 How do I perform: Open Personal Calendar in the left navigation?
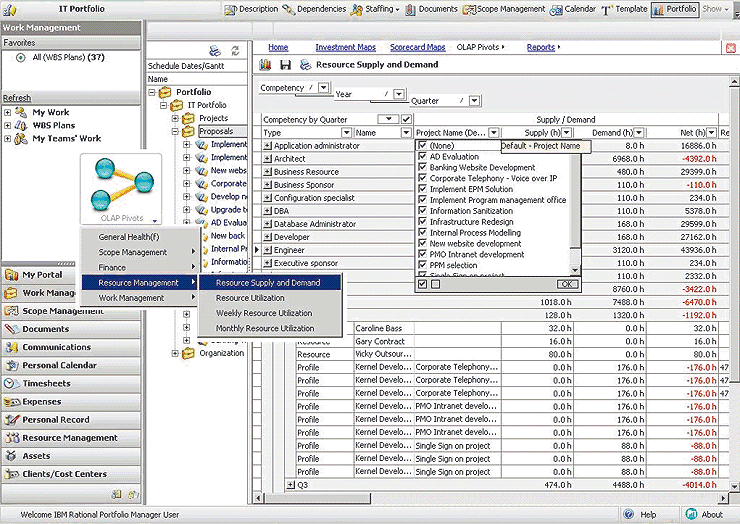[72, 365]
